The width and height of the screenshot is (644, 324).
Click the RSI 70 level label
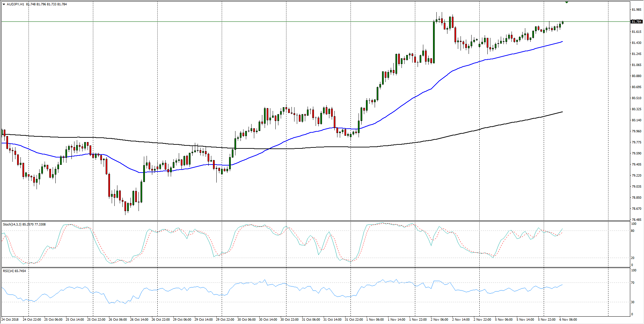pyautogui.click(x=633, y=283)
